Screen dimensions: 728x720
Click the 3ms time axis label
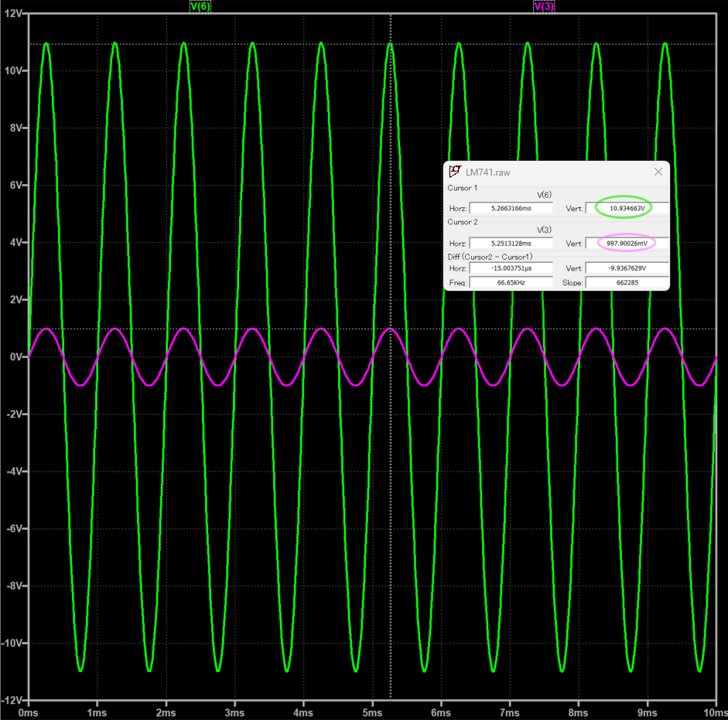point(234,712)
